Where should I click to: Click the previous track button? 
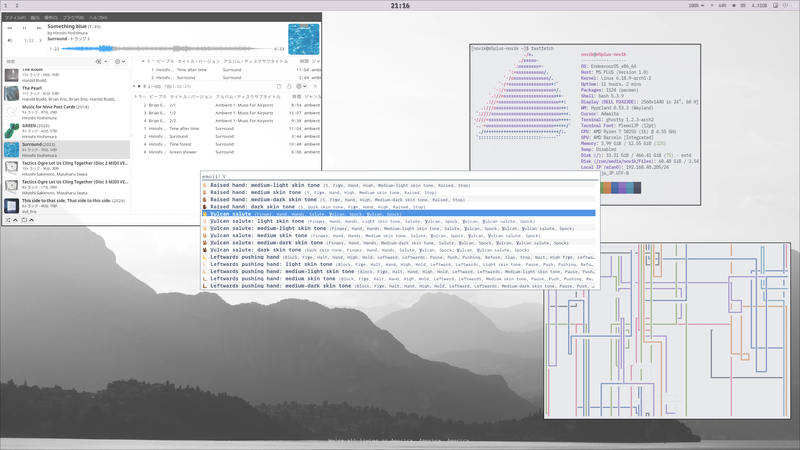(10, 28)
